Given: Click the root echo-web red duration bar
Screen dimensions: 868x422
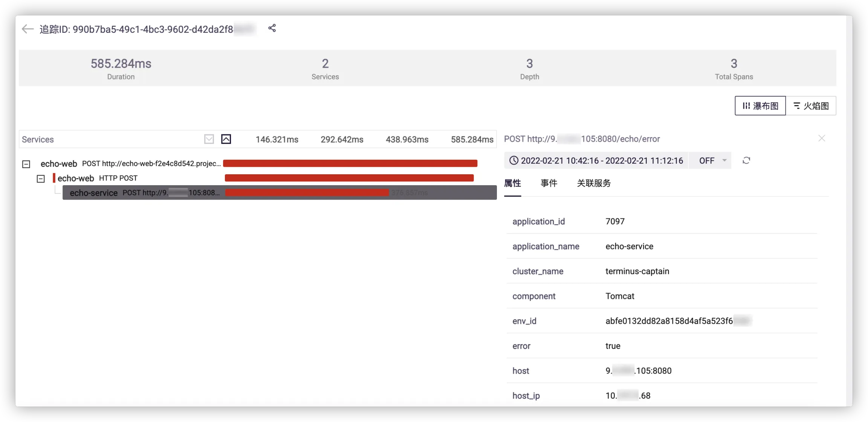Looking at the screenshot, I should (350, 163).
